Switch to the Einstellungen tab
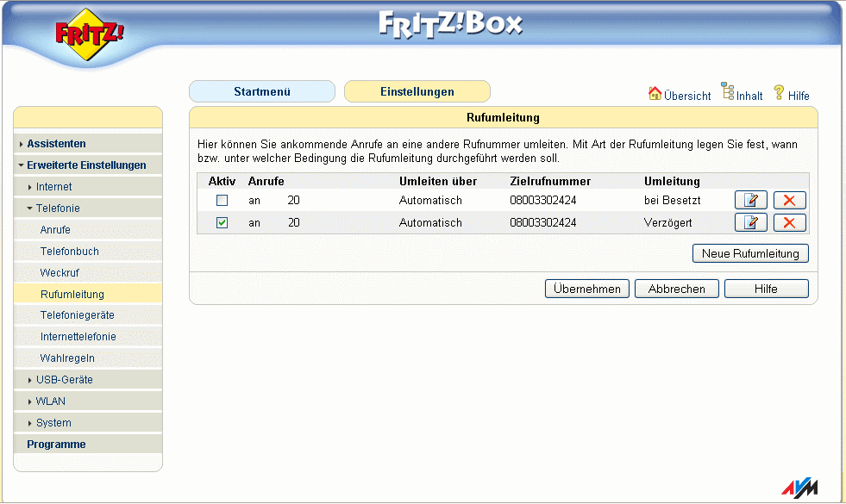The image size is (846, 504). point(417,91)
